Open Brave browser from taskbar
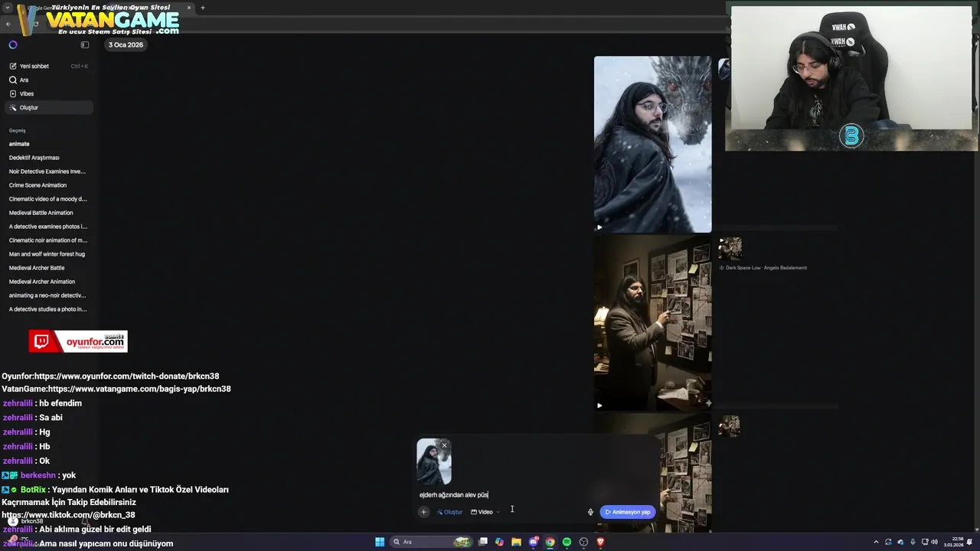 [x=600, y=542]
